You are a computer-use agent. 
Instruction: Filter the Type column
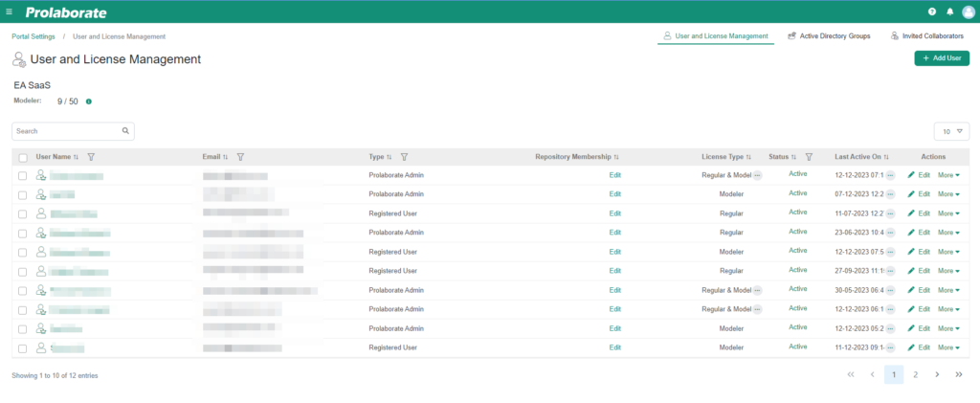coord(404,157)
